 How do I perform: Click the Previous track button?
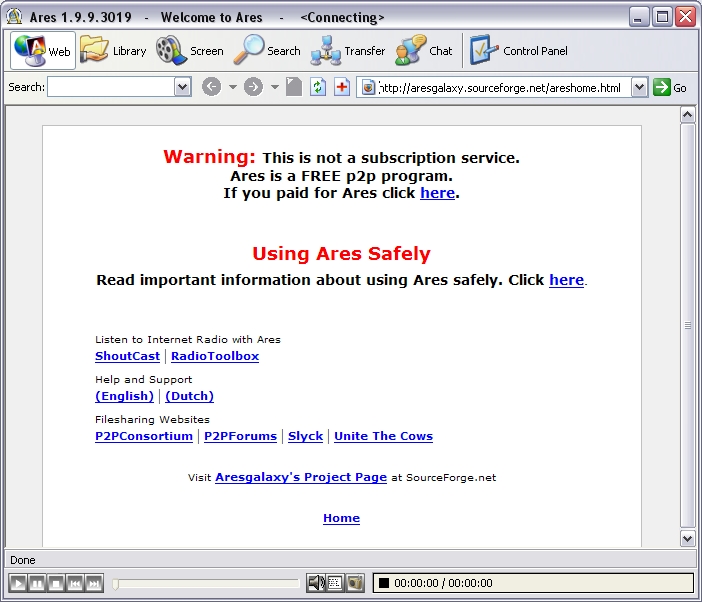75,583
